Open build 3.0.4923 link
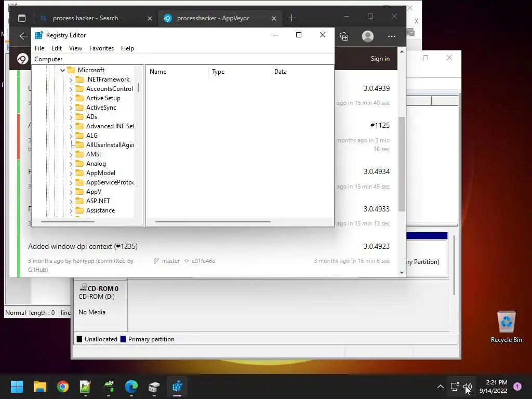Viewport: 532px width, 399px height. tap(376, 246)
